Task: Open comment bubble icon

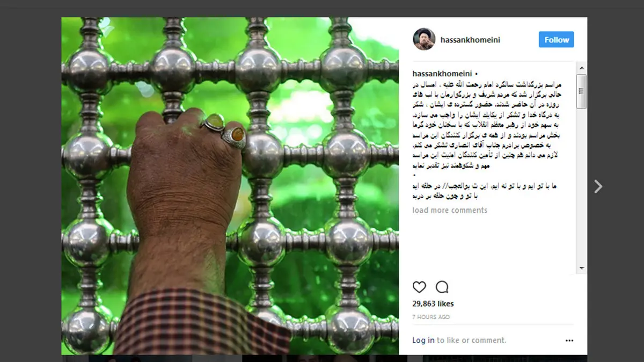Action: 442,287
